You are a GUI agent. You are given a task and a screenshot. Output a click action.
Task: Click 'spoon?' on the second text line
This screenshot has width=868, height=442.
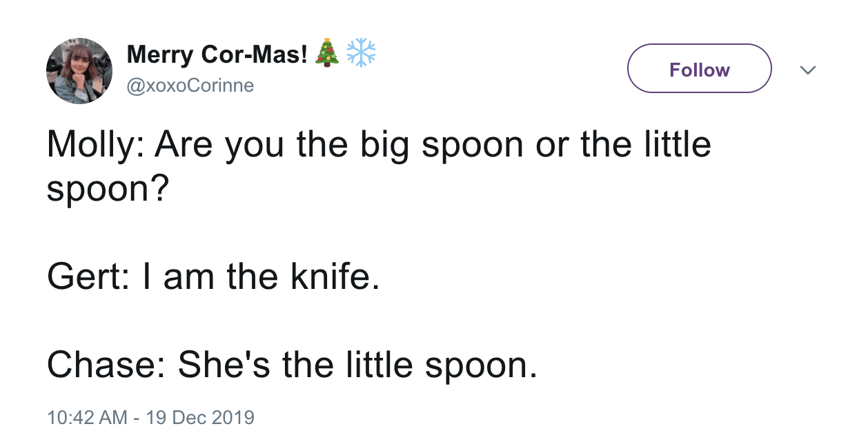[x=107, y=190]
